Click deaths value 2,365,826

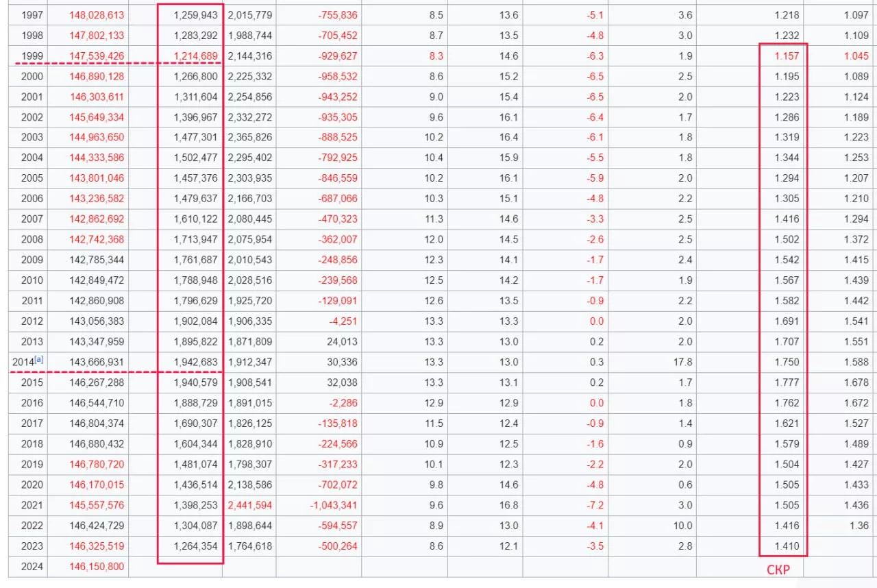point(250,137)
